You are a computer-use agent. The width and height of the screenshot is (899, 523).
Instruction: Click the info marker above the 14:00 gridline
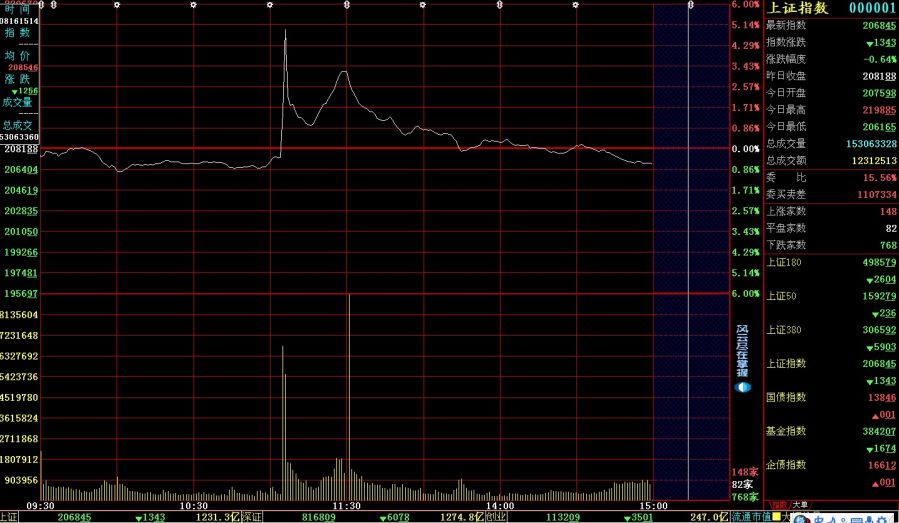coord(499,5)
